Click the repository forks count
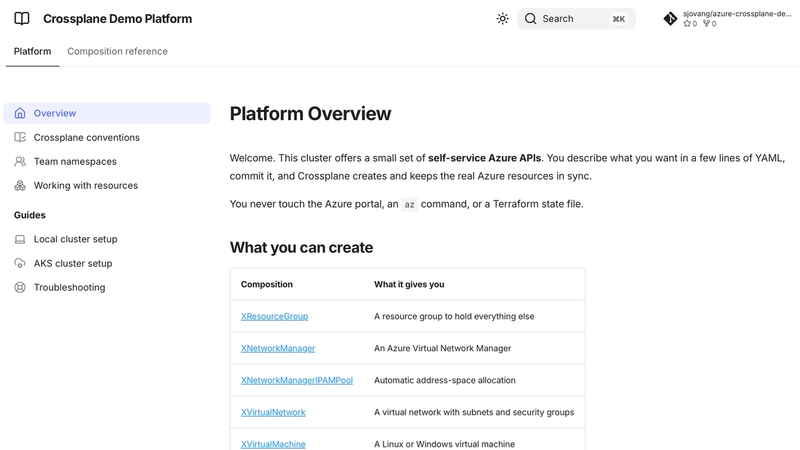This screenshot has height=450, width=800. click(710, 23)
